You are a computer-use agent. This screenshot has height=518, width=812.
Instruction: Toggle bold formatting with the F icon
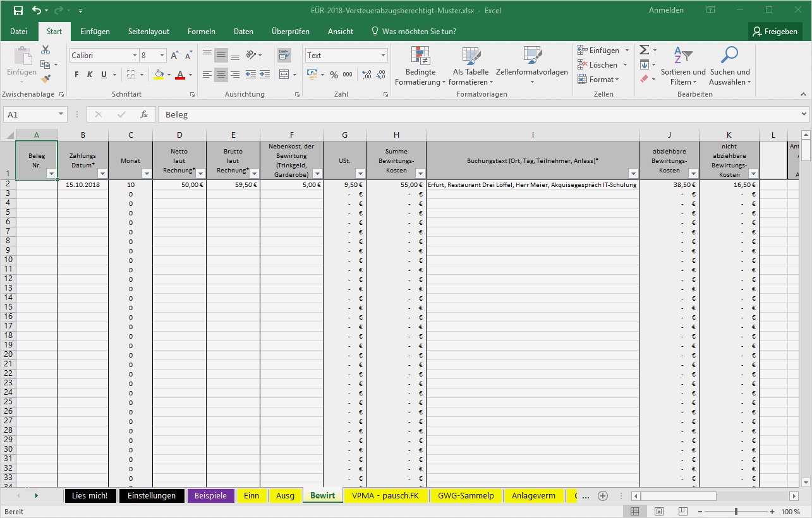click(x=75, y=75)
